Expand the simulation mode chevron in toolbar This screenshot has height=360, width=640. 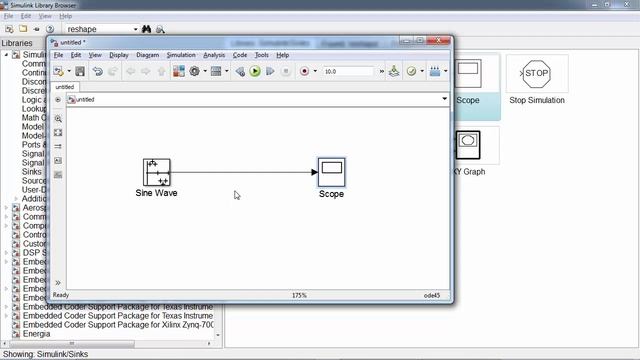click(382, 71)
